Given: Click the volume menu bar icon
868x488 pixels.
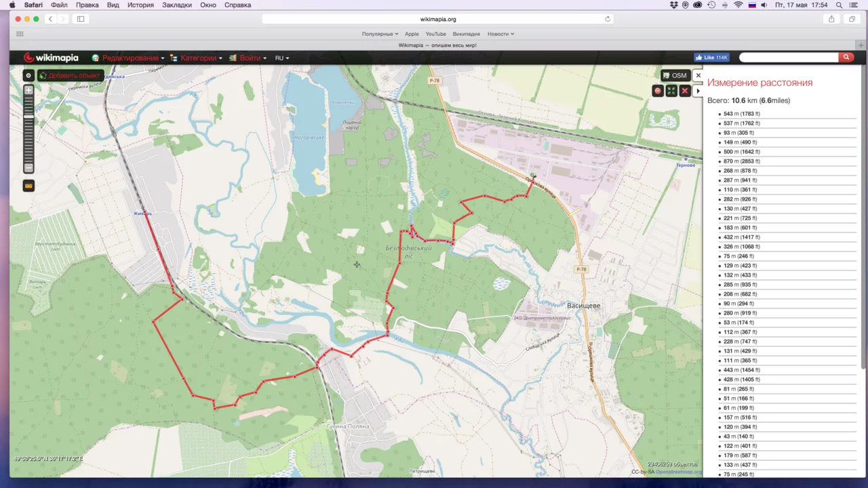Looking at the screenshot, I should [764, 5].
